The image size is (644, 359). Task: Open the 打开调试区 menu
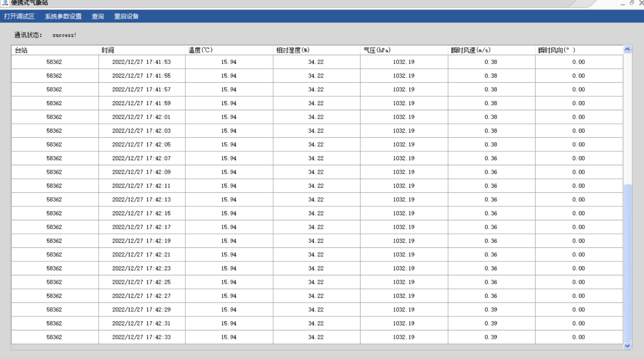tap(19, 16)
